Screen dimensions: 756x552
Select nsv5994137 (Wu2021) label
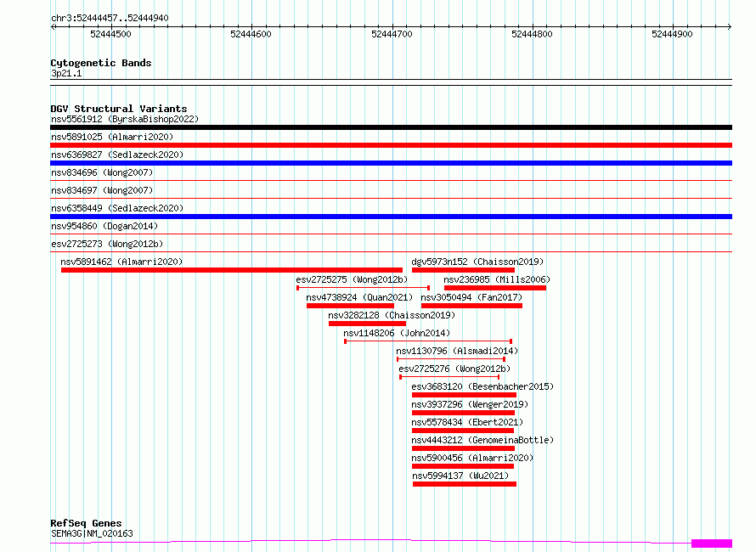pos(460,476)
